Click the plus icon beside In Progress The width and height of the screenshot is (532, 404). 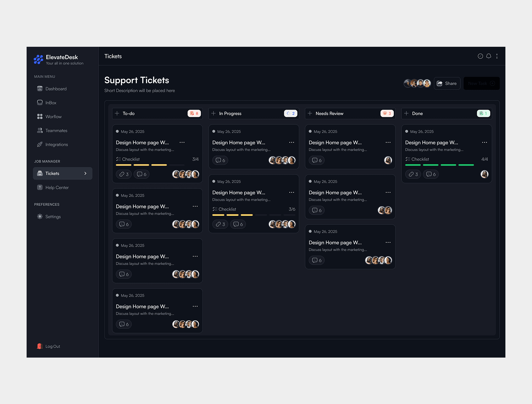[214, 113]
